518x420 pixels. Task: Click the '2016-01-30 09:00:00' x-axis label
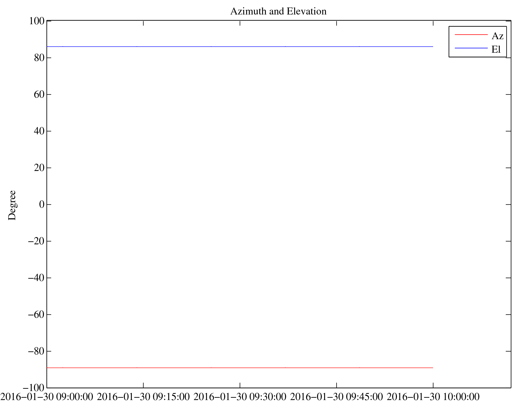[47, 397]
